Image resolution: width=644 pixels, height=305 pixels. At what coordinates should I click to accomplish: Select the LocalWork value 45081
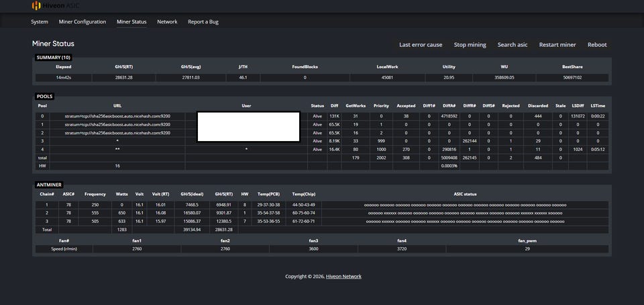[387, 77]
